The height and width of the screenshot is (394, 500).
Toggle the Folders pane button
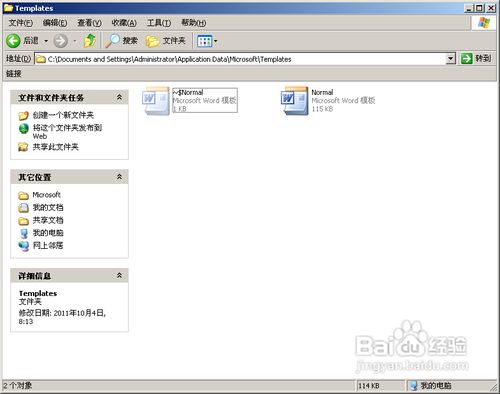(x=166, y=41)
